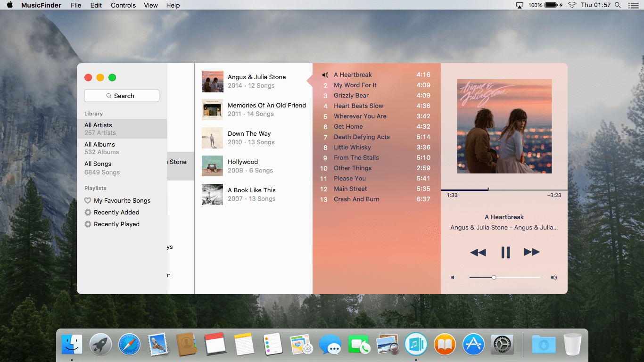Image resolution: width=644 pixels, height=362 pixels.
Task: Launch Safari from the dock
Action: pyautogui.click(x=129, y=345)
